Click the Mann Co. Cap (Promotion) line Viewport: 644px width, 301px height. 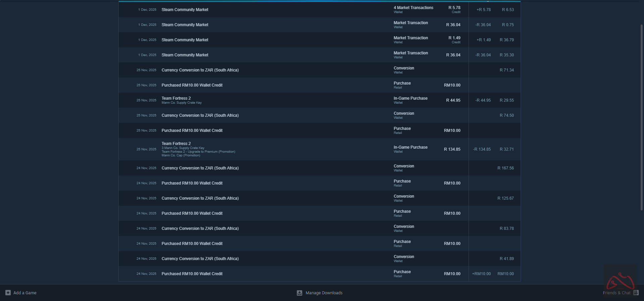181,155
